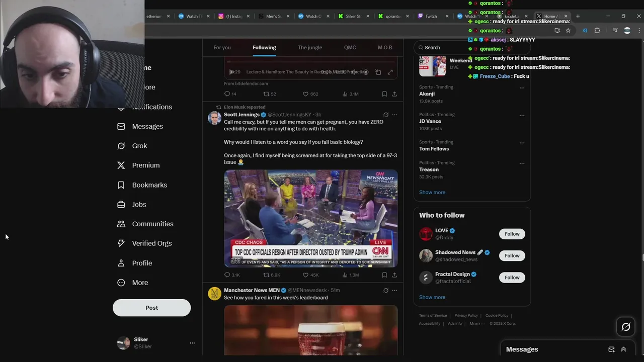Open more options for Treason trend
This screenshot has width=644, height=362.
coord(522,163)
